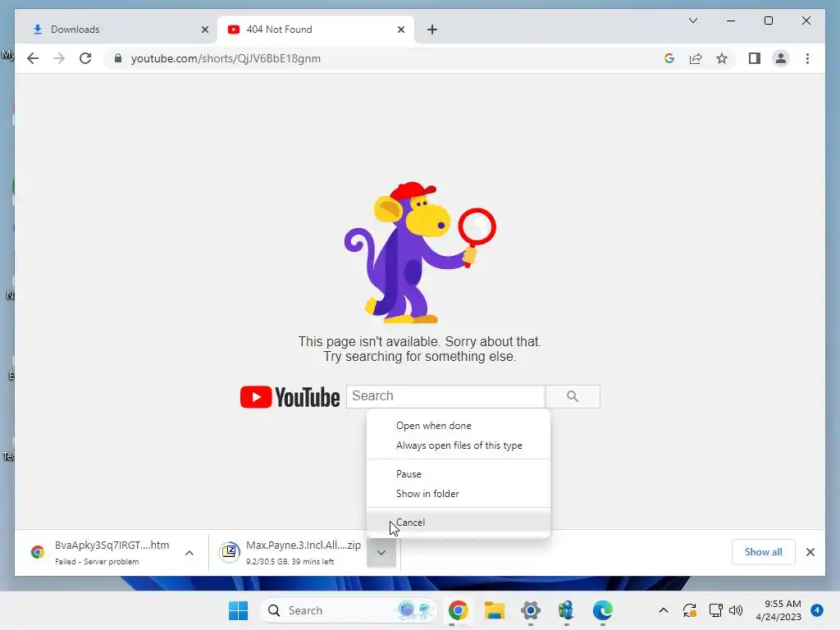Open the notification badge showing 4
The image size is (840, 630).
pyautogui.click(x=816, y=610)
